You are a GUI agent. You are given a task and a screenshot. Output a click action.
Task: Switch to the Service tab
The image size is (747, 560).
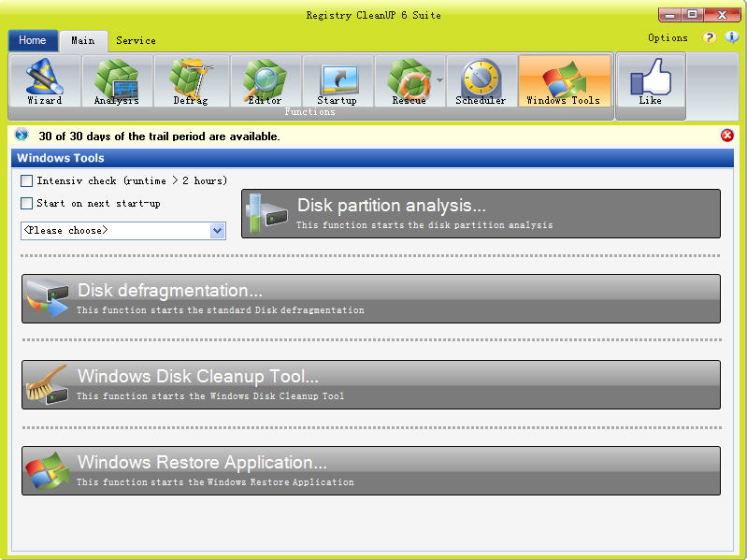click(x=136, y=41)
